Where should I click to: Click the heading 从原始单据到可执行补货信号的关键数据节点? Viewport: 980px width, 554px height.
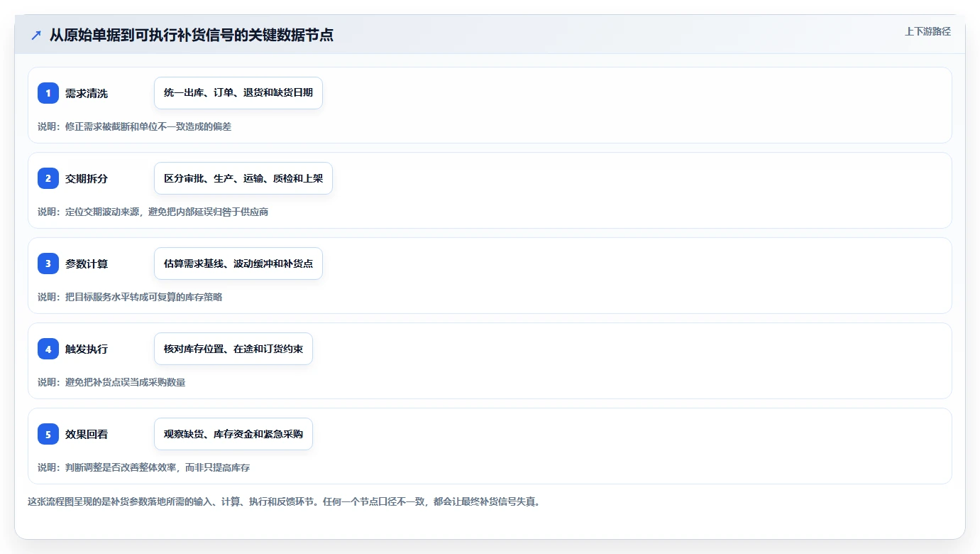(192, 35)
